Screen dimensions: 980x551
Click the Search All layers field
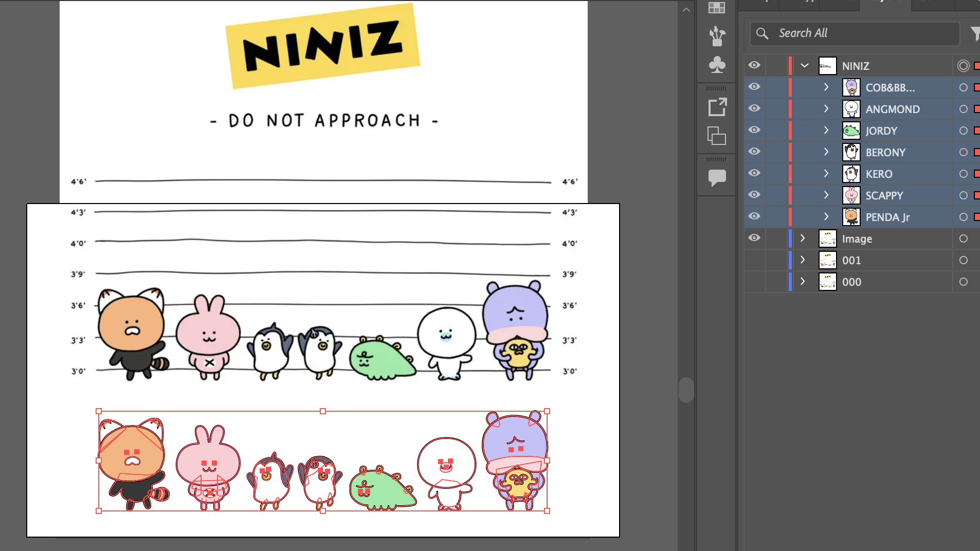point(855,33)
